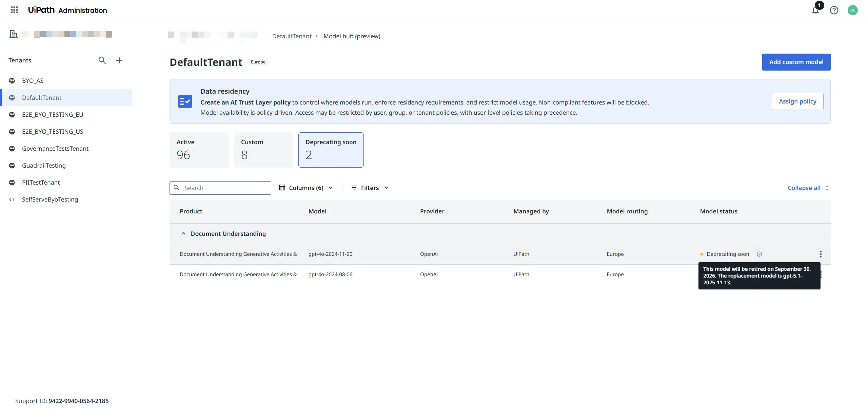Screen dimensions: 868x417
Task: Click the globe icon beside BYO_AS
Action: tap(12, 81)
